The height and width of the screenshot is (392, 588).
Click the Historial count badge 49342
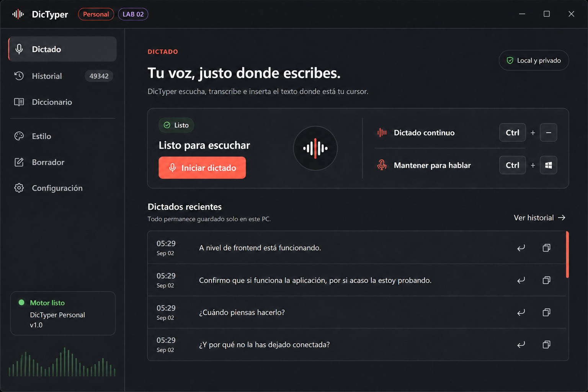tap(99, 76)
